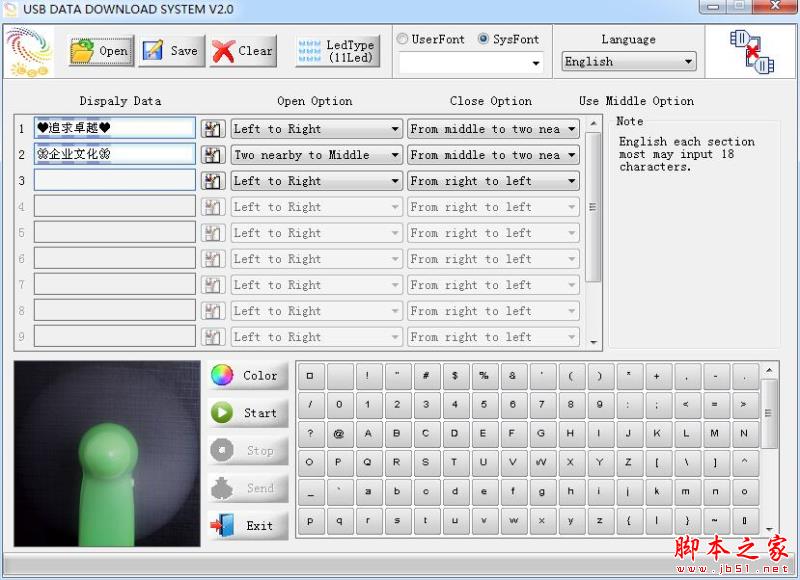
Task: Click the uppercase R key
Action: click(397, 463)
